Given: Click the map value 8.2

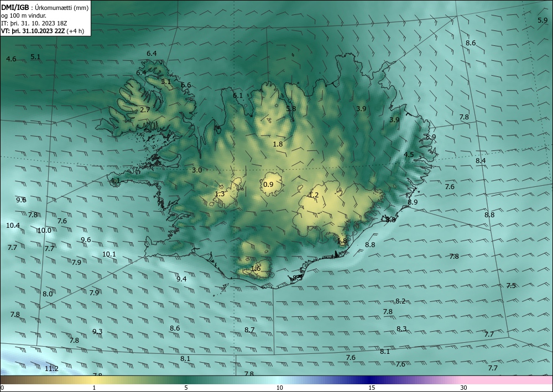Looking at the screenshot, I should pos(400,301).
